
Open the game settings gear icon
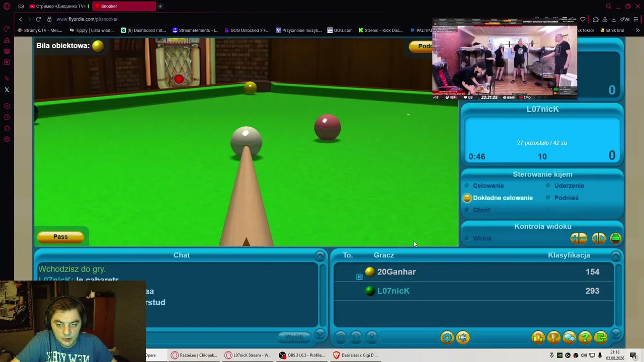447,337
